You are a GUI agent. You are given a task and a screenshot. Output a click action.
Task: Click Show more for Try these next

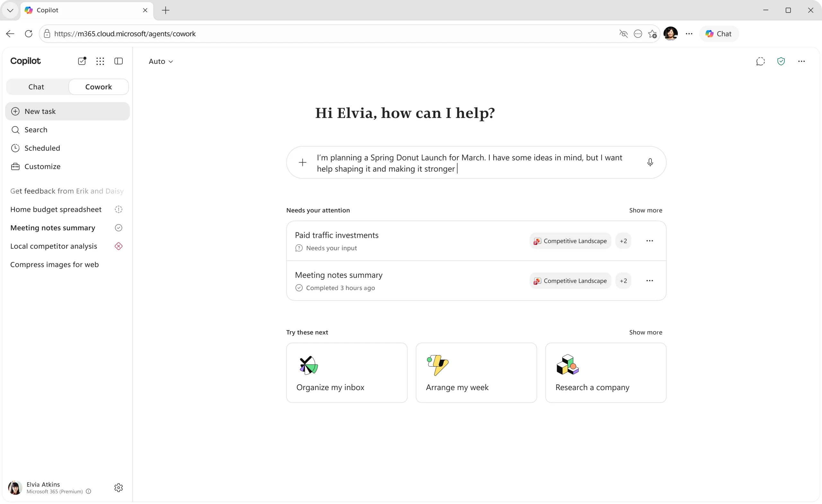(x=645, y=332)
